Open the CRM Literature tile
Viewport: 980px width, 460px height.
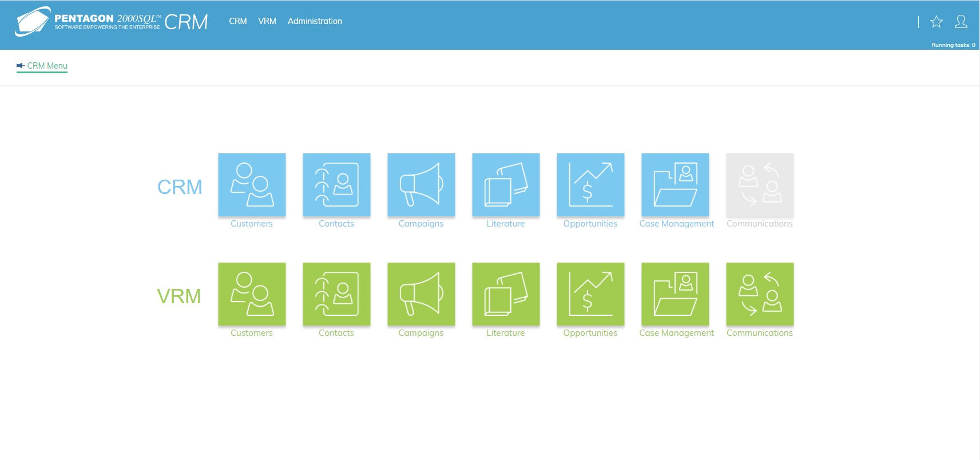pyautogui.click(x=506, y=185)
